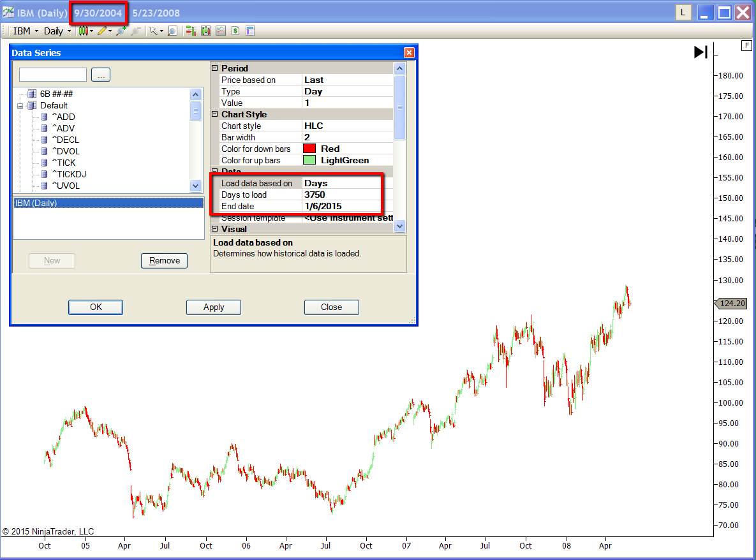Close the Data Series dialog with the red X
Image resolution: width=756 pixels, height=560 pixels.
(x=409, y=52)
